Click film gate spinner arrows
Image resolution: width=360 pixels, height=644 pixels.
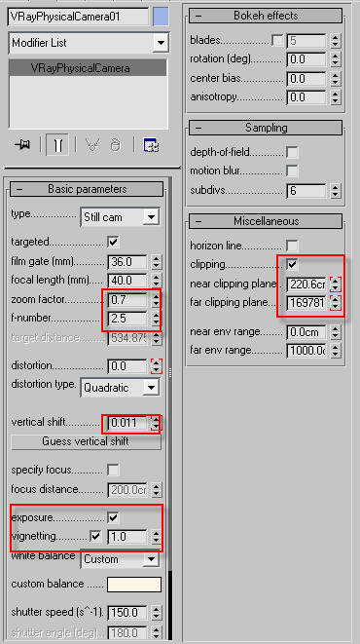[157, 262]
